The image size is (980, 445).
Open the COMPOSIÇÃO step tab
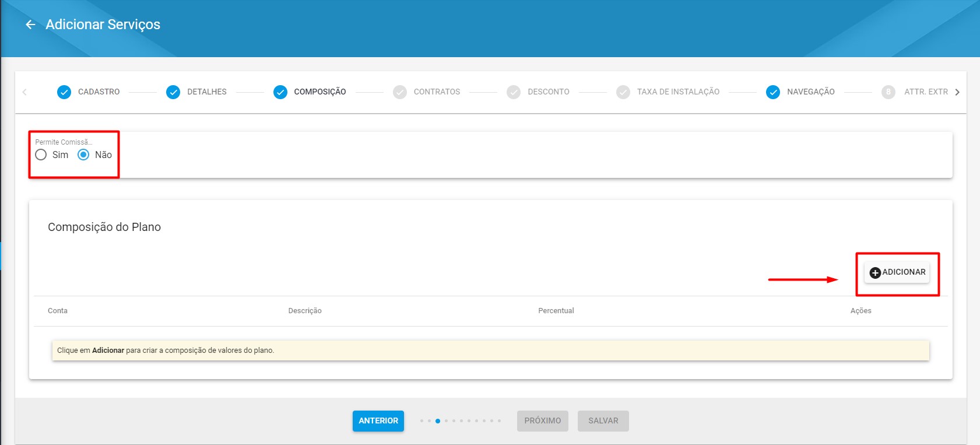(310, 92)
